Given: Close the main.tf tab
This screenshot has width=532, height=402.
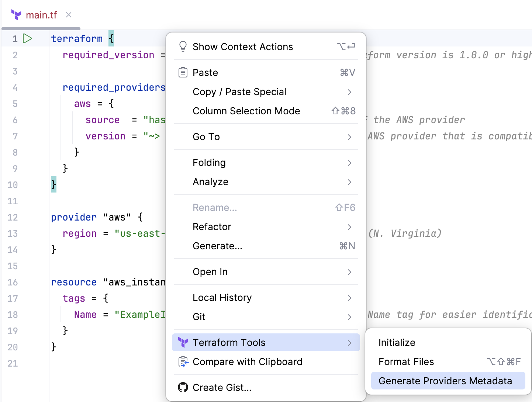Looking at the screenshot, I should coord(69,15).
